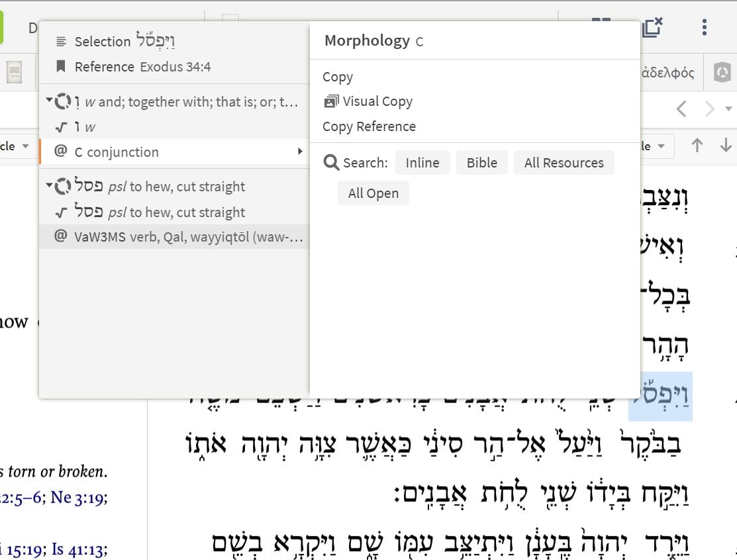Select the lemma icon next to psl
This screenshot has width=737, height=560.
point(64,186)
